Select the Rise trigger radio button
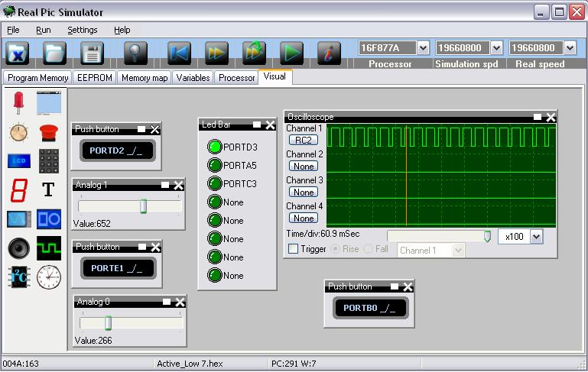588x372 pixels. pos(336,249)
